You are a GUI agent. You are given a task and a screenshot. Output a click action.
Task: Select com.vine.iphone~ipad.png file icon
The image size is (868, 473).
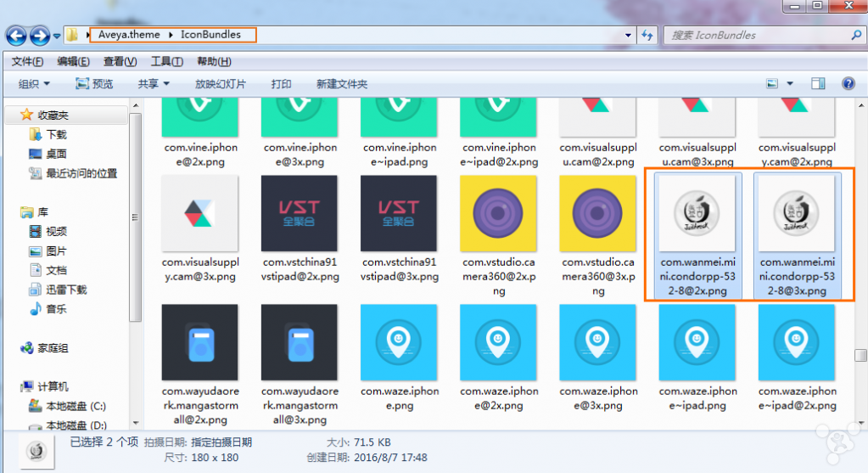pos(399,117)
